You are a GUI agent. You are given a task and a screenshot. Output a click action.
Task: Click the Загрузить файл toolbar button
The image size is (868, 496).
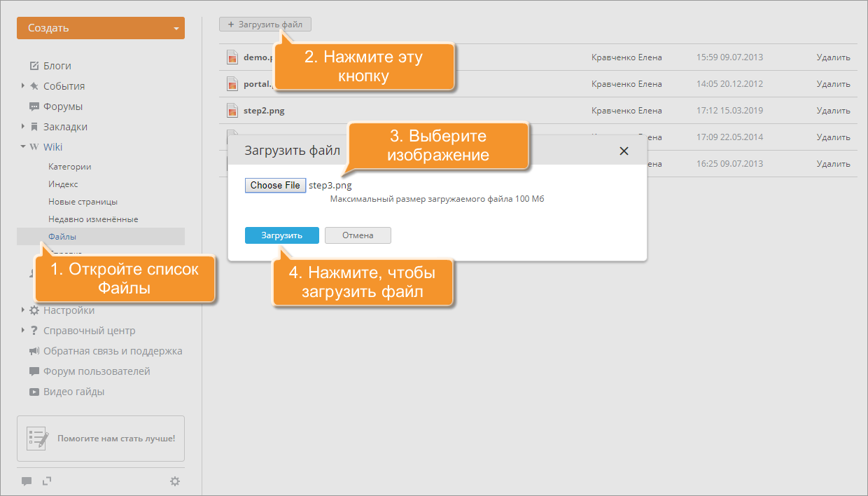[x=265, y=25]
